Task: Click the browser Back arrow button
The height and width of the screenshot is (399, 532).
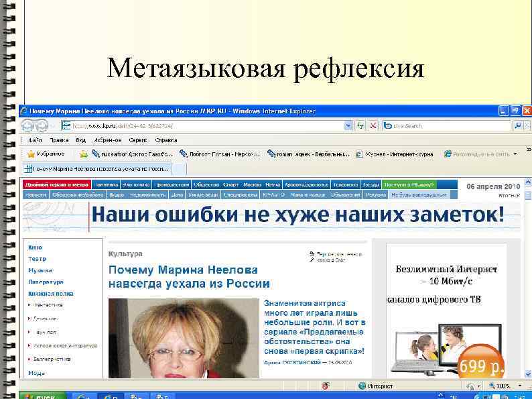Action: pos(29,125)
